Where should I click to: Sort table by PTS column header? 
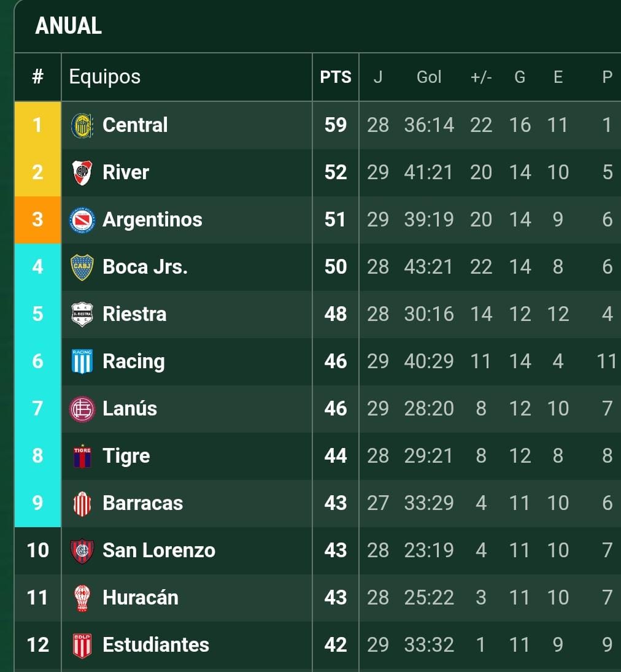click(336, 77)
